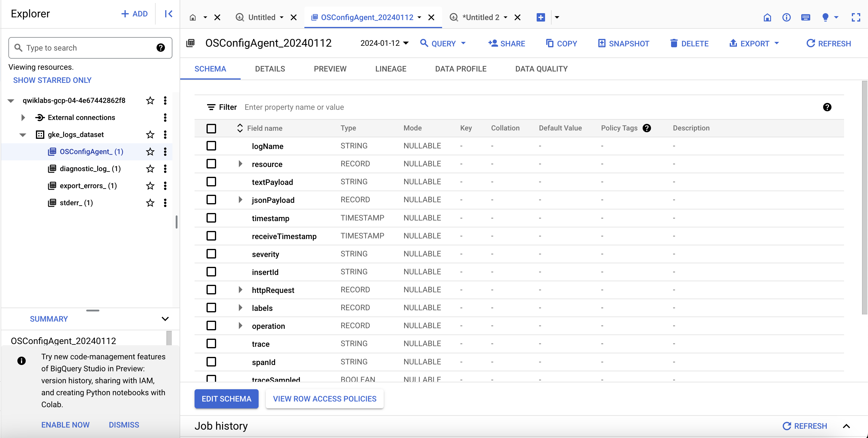Screen dimensions: 868x438
Task: Click the Filter icon to filter schema fields
Action: 211,107
